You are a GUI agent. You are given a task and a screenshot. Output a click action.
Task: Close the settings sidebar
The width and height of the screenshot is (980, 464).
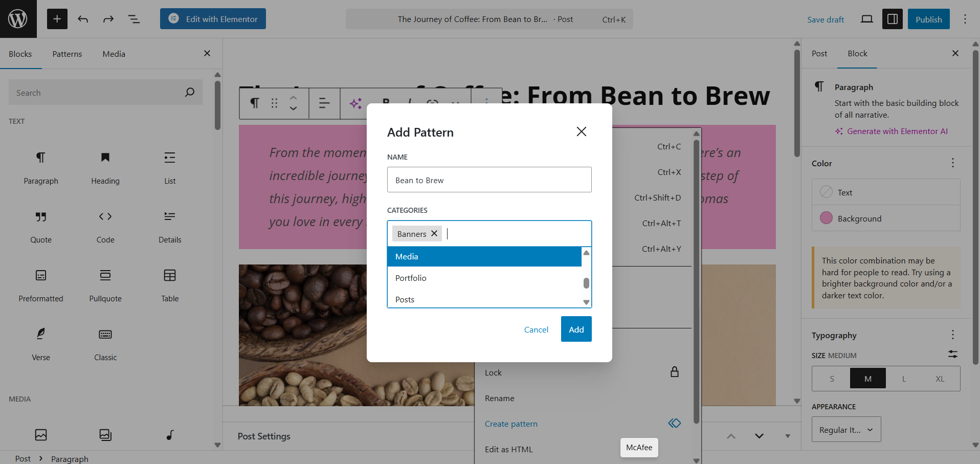955,53
